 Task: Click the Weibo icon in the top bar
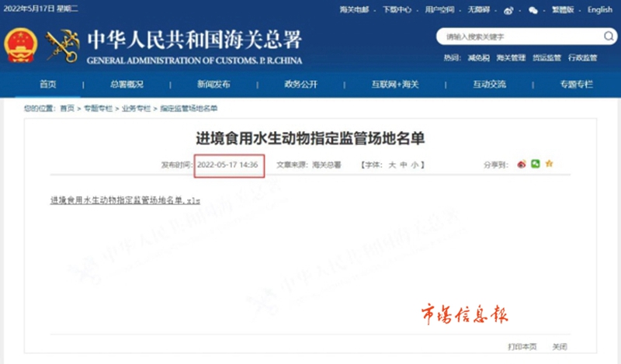508,11
